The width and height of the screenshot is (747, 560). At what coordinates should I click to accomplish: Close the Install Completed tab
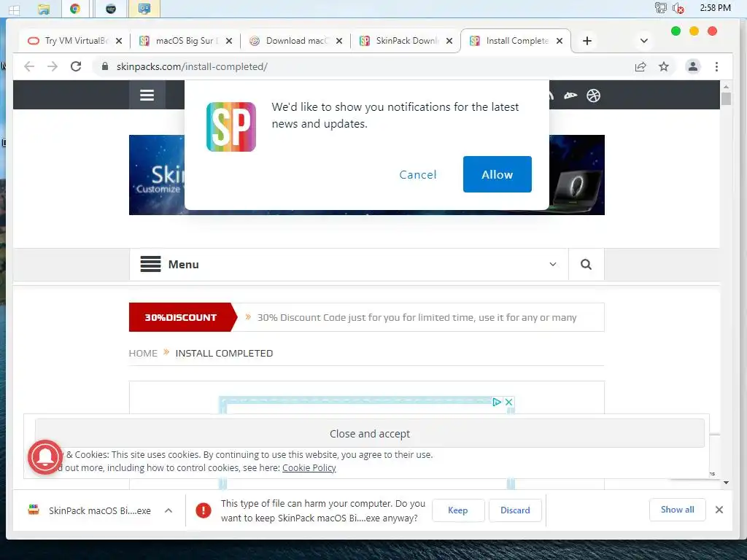pos(560,41)
